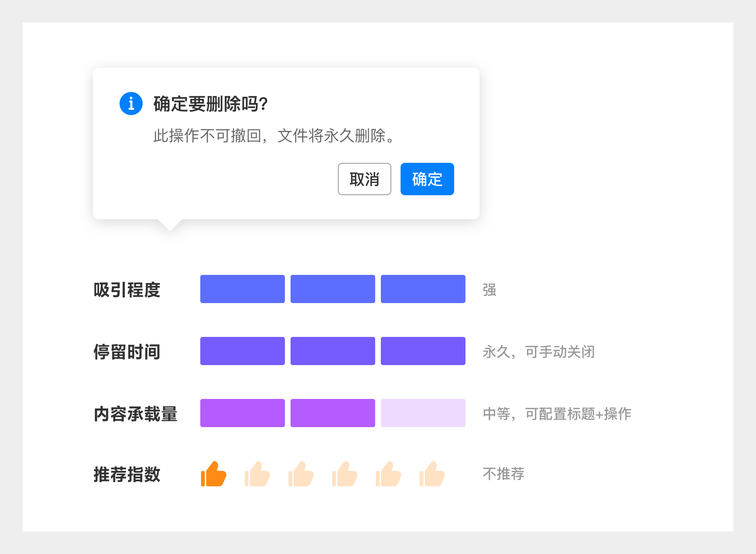756x554 pixels.
Task: Click the second thumbs-up rating icon
Action: (x=257, y=474)
